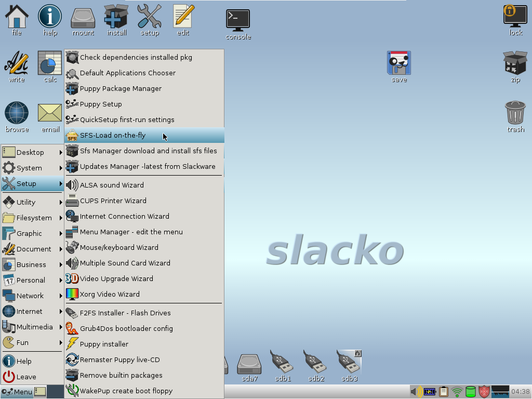Click the green storage tray icon
This screenshot has height=399, width=532.
471,392
